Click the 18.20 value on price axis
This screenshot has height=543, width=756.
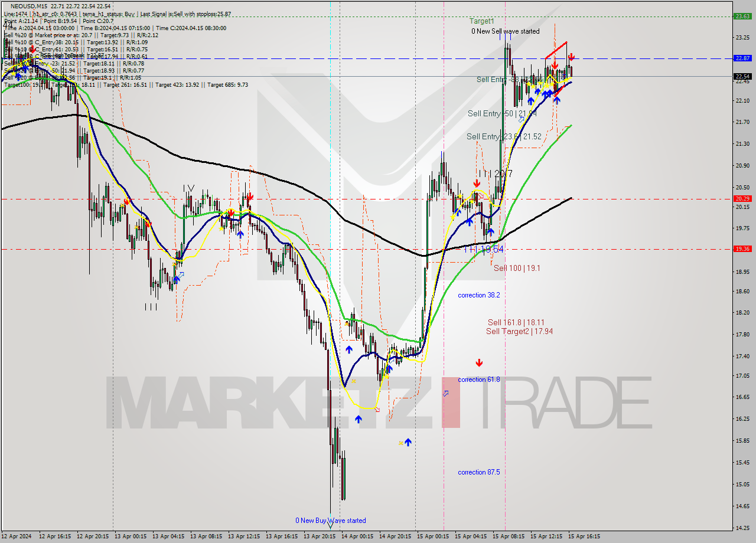coord(742,313)
